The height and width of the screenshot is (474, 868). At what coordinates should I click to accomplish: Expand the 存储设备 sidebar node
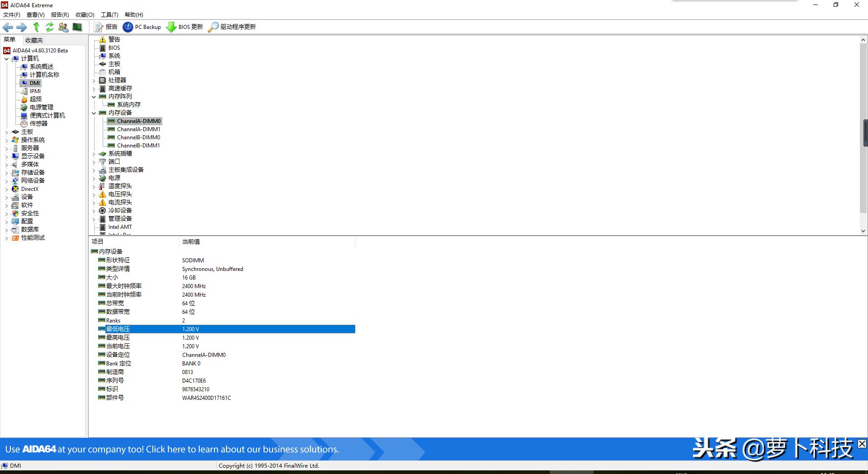pyautogui.click(x=6, y=173)
